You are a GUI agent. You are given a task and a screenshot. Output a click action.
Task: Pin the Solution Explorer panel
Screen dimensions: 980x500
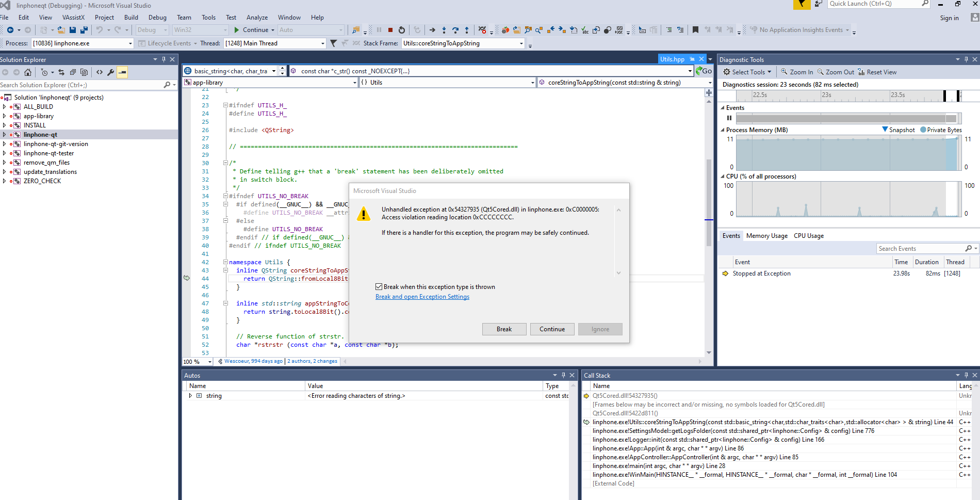[x=164, y=59]
